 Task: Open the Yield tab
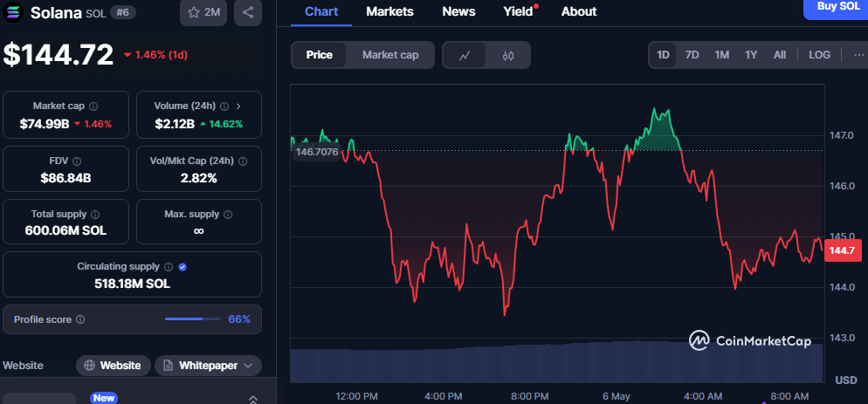[x=519, y=11]
